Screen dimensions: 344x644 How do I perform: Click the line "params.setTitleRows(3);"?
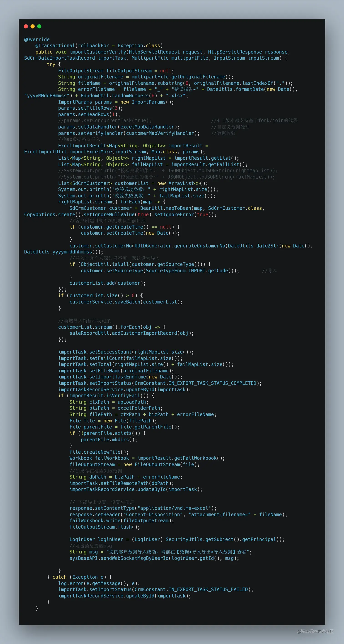point(91,108)
